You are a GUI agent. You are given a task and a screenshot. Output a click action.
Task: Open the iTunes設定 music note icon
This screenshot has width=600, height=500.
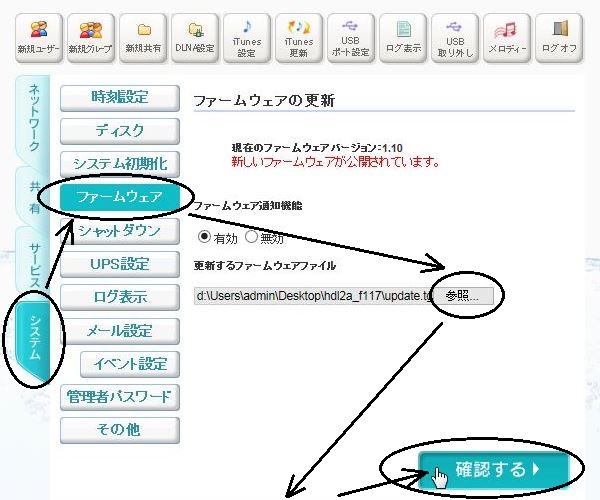[247, 38]
